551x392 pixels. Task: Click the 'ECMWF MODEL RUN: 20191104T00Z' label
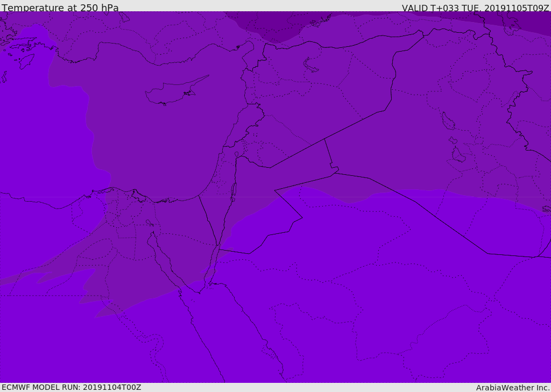click(x=72, y=387)
